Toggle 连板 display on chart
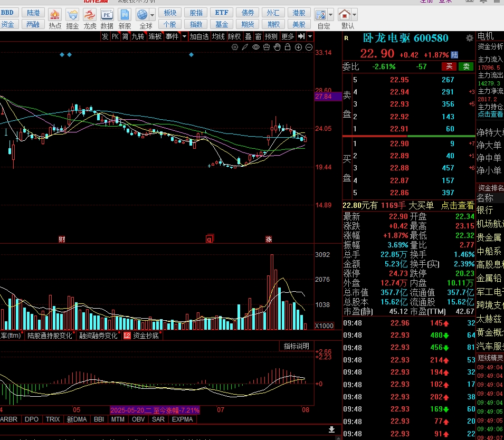The width and height of the screenshot is (504, 440). click(155, 36)
